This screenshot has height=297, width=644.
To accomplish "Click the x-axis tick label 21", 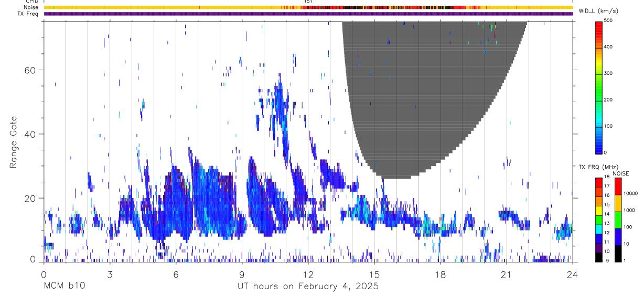I will tap(506, 274).
